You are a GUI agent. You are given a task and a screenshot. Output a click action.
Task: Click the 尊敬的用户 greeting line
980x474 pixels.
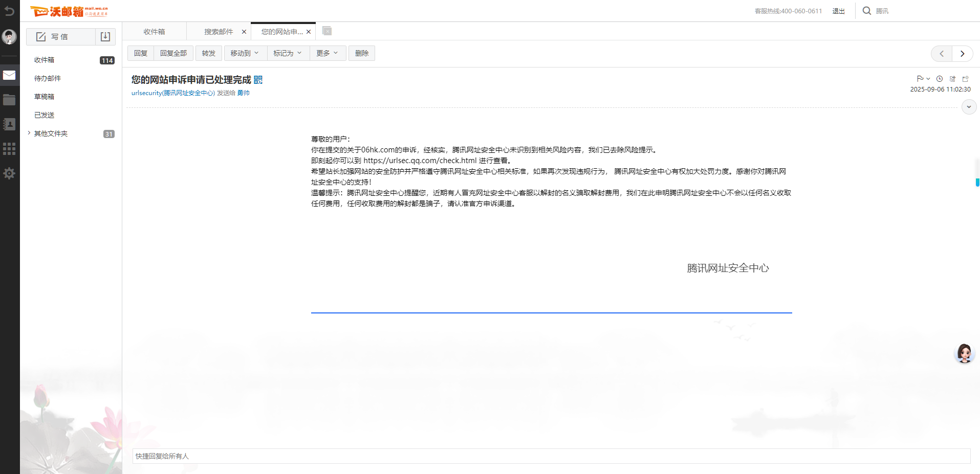click(331, 139)
